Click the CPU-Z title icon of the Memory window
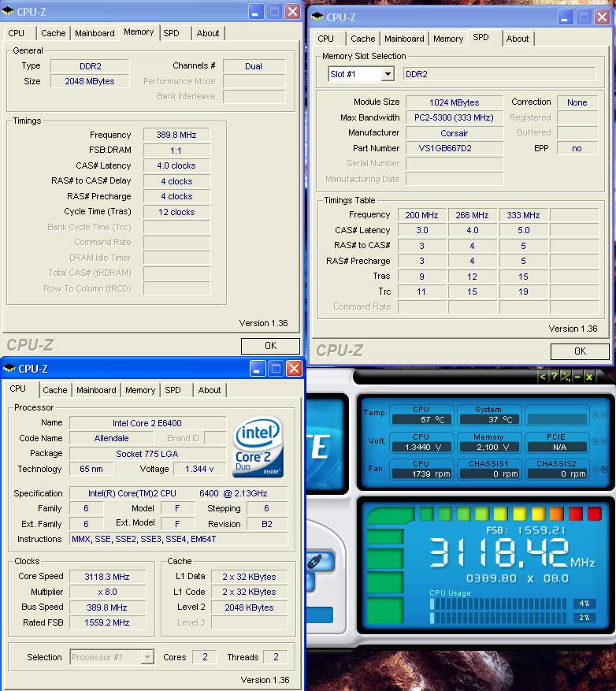 coord(8,12)
